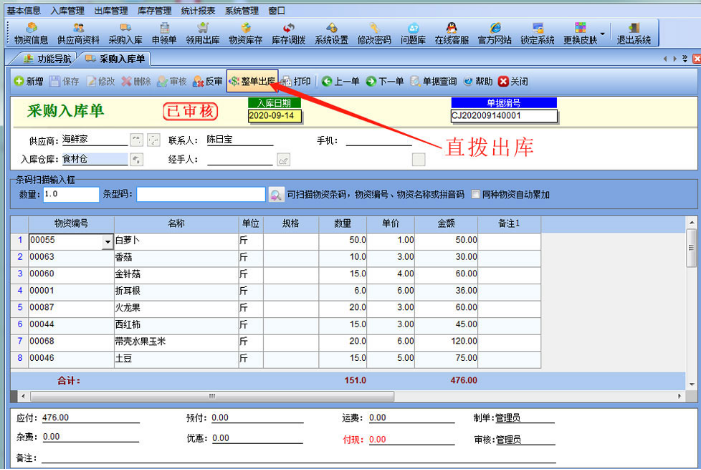Click the 删除 toolbar button
Viewport: 701px width, 470px height.
click(136, 81)
